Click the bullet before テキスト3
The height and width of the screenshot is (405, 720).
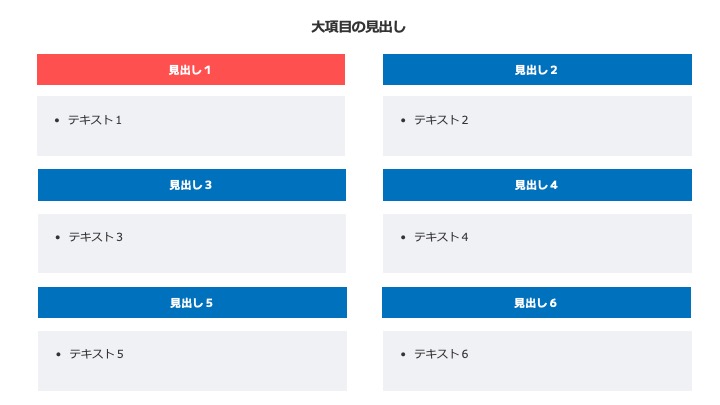tap(57, 237)
